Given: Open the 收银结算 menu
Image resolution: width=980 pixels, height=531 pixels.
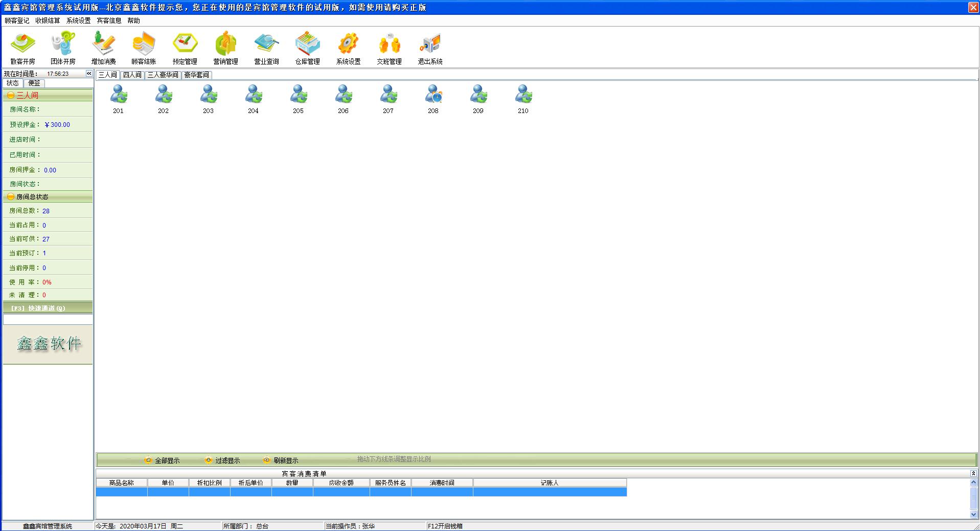Looking at the screenshot, I should click(x=48, y=20).
